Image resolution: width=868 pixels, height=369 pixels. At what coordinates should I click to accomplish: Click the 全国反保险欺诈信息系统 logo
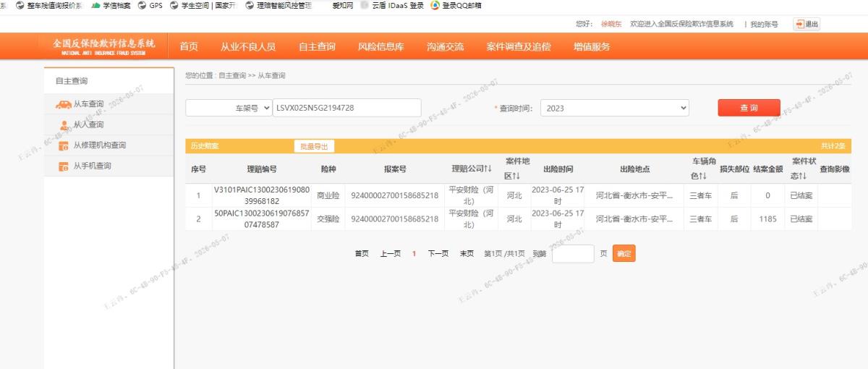(x=103, y=46)
